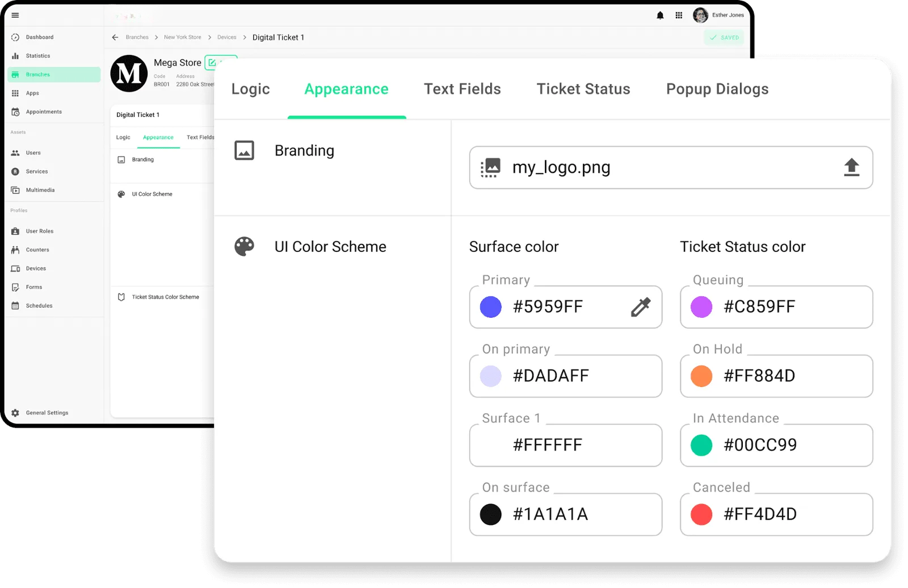Open Statistics from sidebar
Viewport: 908px width, 588px height.
[x=37, y=56]
